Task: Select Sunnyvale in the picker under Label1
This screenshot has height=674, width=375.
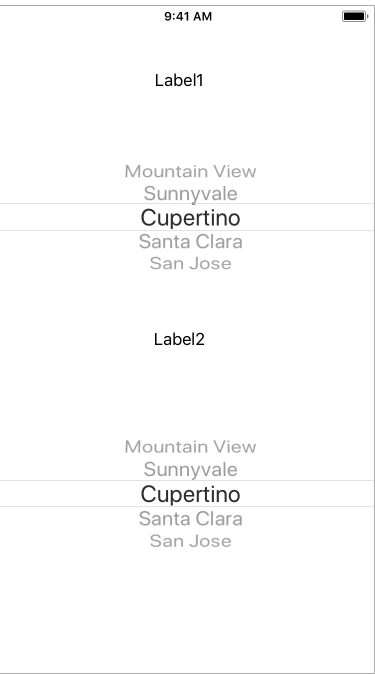Action: pyautogui.click(x=191, y=193)
